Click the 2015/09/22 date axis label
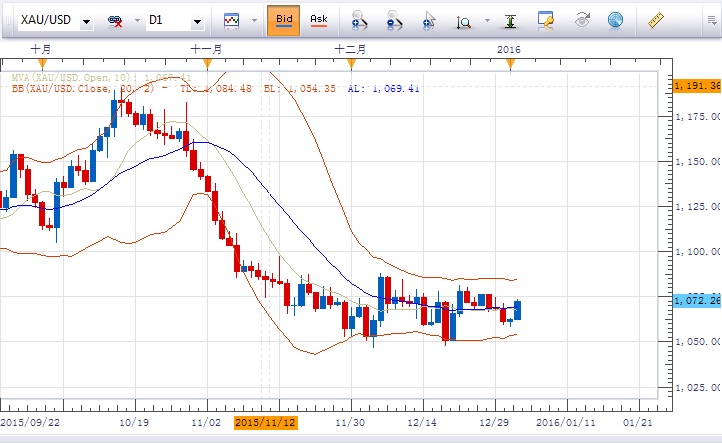 [x=30, y=422]
